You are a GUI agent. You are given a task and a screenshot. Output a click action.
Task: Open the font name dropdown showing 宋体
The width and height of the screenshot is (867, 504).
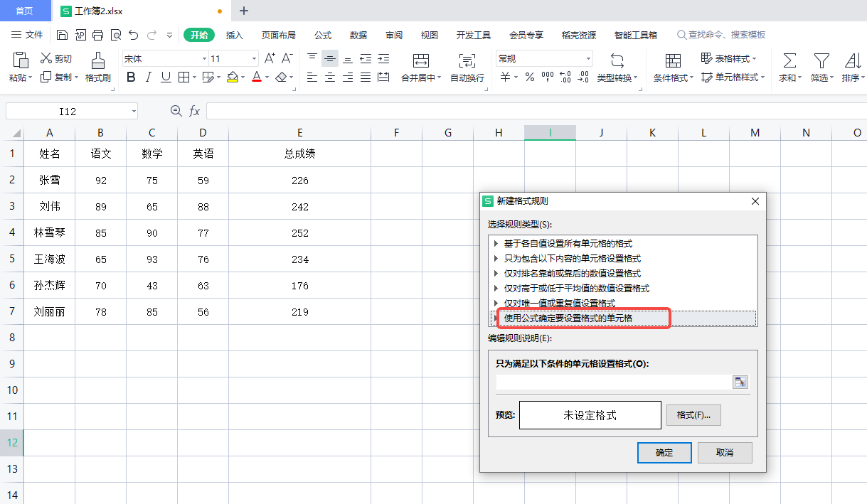coord(204,59)
